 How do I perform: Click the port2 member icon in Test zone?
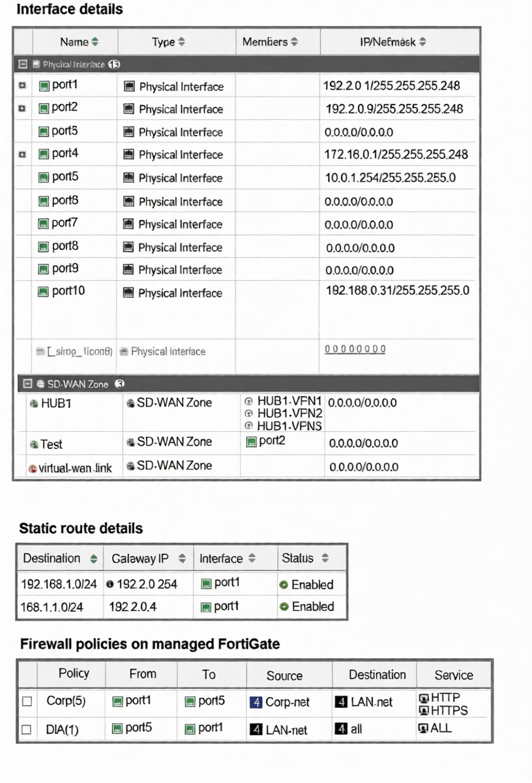[x=252, y=442]
